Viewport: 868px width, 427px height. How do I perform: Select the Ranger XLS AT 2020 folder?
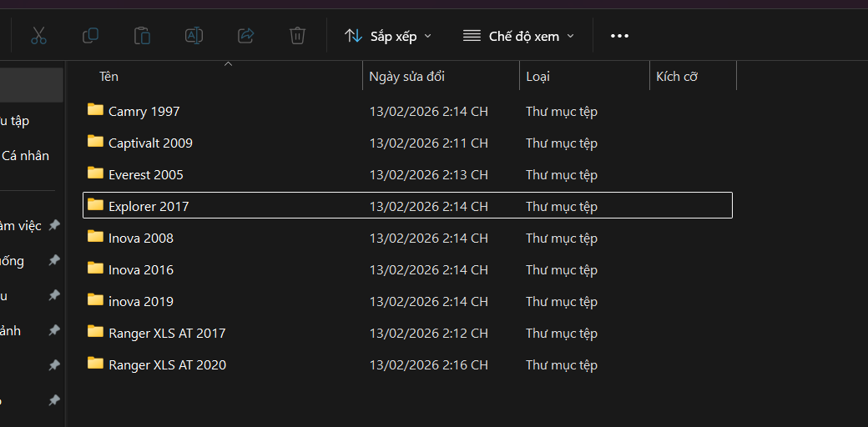(167, 364)
